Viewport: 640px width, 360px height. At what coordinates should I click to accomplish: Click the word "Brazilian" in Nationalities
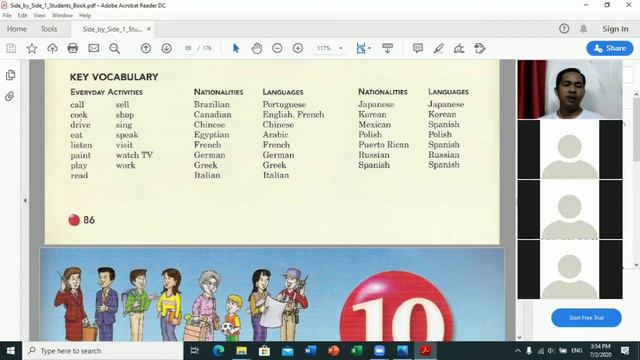coord(212,104)
